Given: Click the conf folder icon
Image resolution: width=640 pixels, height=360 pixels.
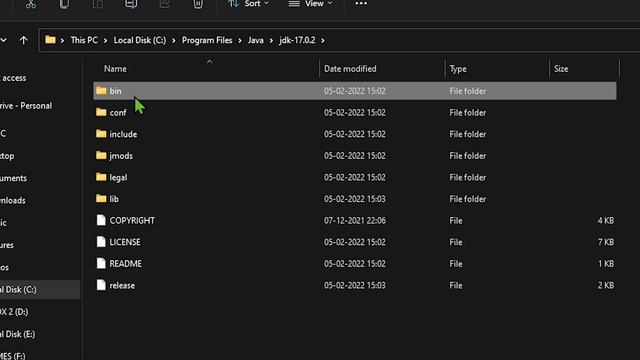Looking at the screenshot, I should pos(101,112).
